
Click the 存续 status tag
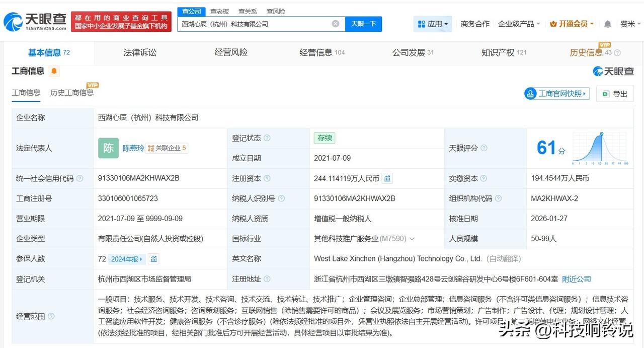click(324, 138)
